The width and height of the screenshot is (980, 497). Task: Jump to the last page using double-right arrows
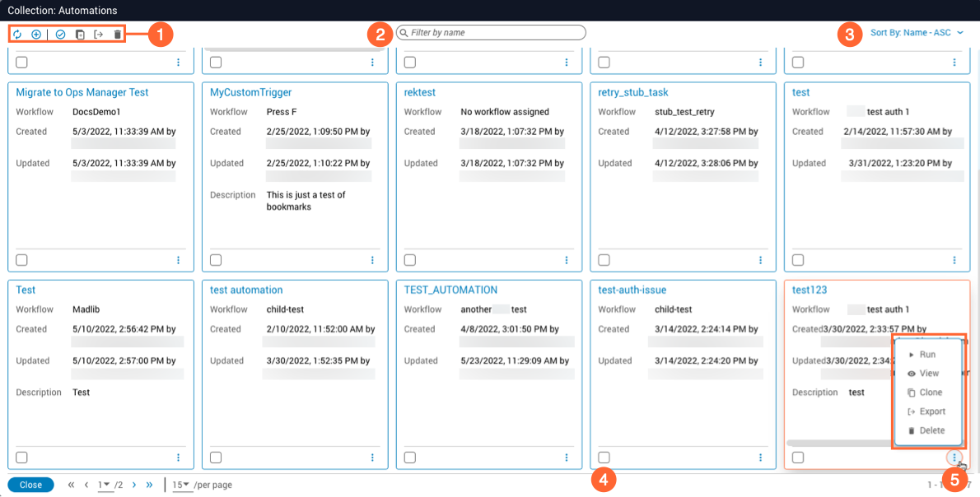tap(149, 485)
